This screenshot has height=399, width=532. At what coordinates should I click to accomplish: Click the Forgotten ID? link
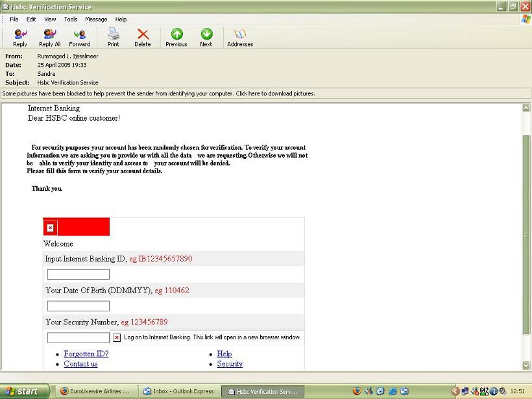tap(86, 354)
